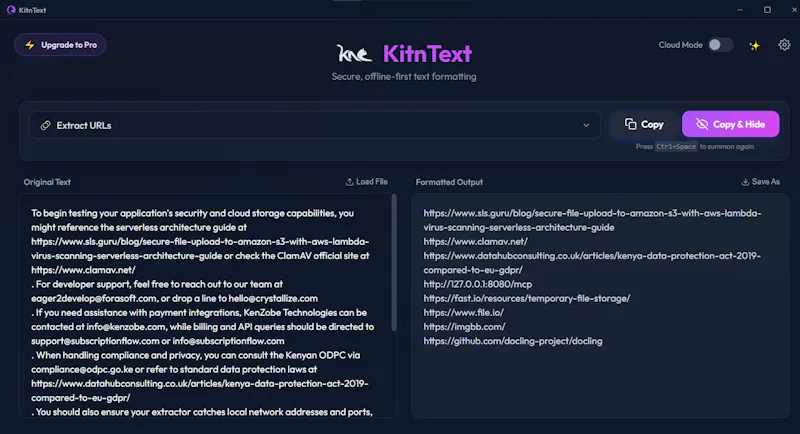Click inside the Original Text input area
Screen dimensions: 800x434
coord(206,306)
